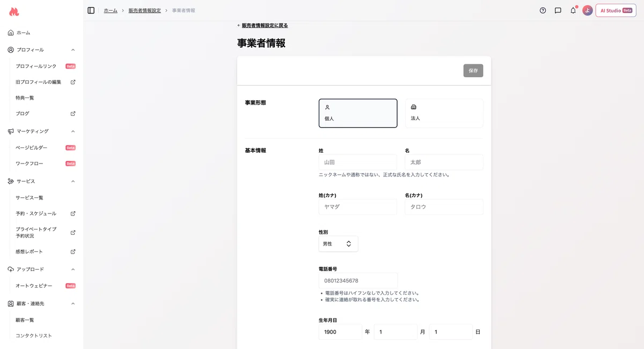Click the 姓(カナ) input field
644x349 pixels.
pos(358,207)
